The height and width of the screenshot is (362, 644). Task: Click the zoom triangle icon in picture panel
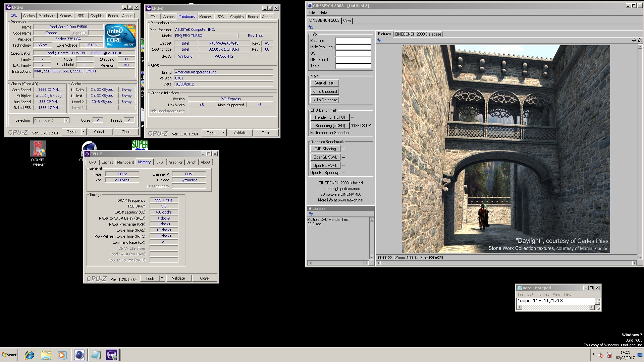point(640,41)
